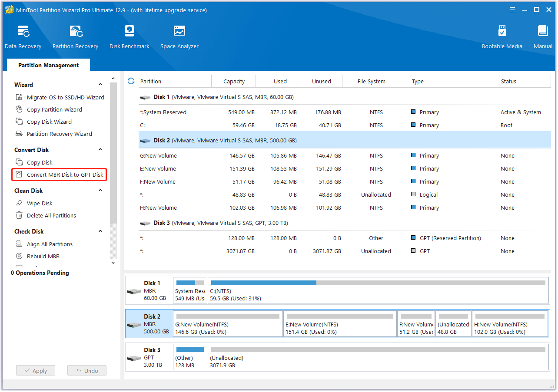Click the Delete All Partitions trash icon
The height and width of the screenshot is (392, 558).
(19, 215)
